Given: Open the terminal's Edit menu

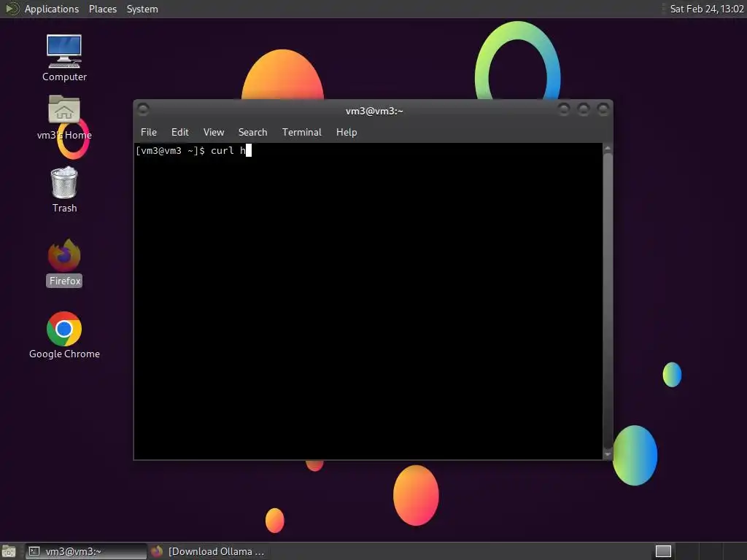Looking at the screenshot, I should (x=180, y=133).
